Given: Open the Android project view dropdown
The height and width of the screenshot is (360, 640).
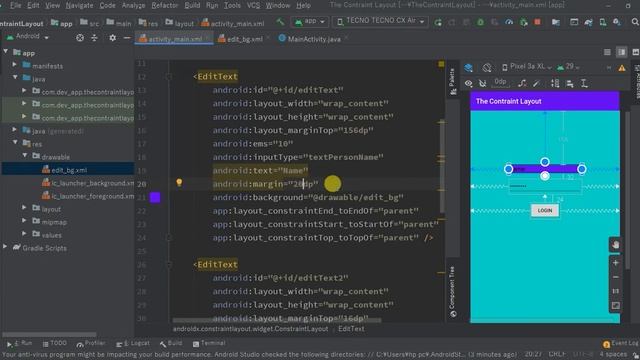Looking at the screenshot, I should (x=28, y=37).
